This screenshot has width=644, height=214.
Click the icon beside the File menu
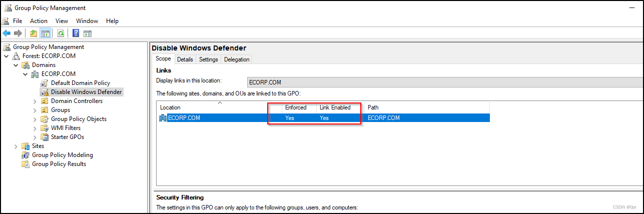tap(6, 21)
